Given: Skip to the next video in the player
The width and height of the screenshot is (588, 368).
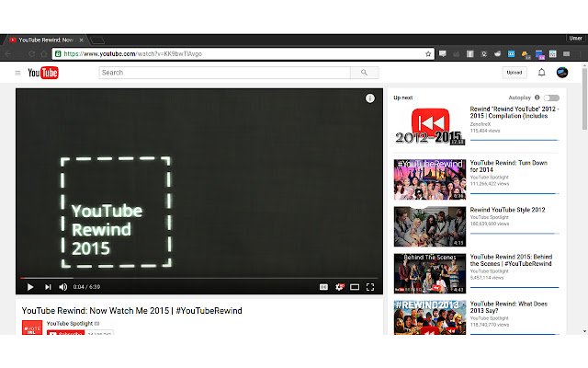Looking at the screenshot, I should click(x=48, y=287).
